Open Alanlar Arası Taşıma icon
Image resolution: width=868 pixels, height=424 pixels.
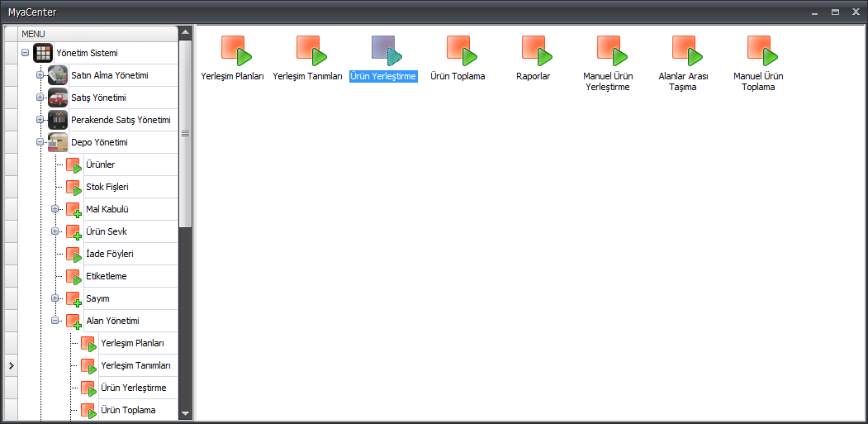click(x=687, y=50)
